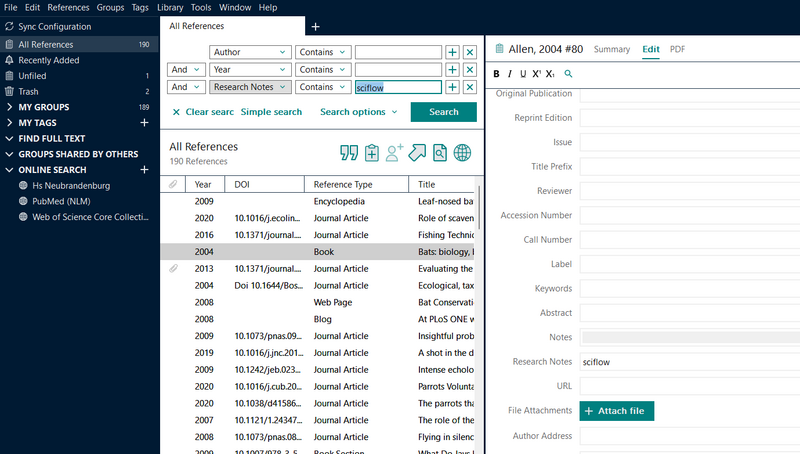Viewport: 800px width, 454px height.
Task: Click the plus icon beside MY TAGS
Action: 144,122
